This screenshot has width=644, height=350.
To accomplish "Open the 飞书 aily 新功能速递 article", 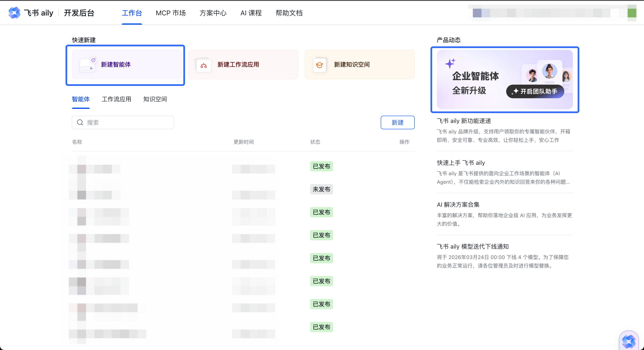I will [x=464, y=121].
